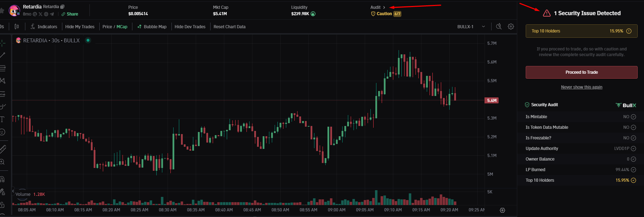This screenshot has height=217, width=644.
Task: Open the token's X (Twitter) profile
Action: pyautogui.click(x=40, y=14)
